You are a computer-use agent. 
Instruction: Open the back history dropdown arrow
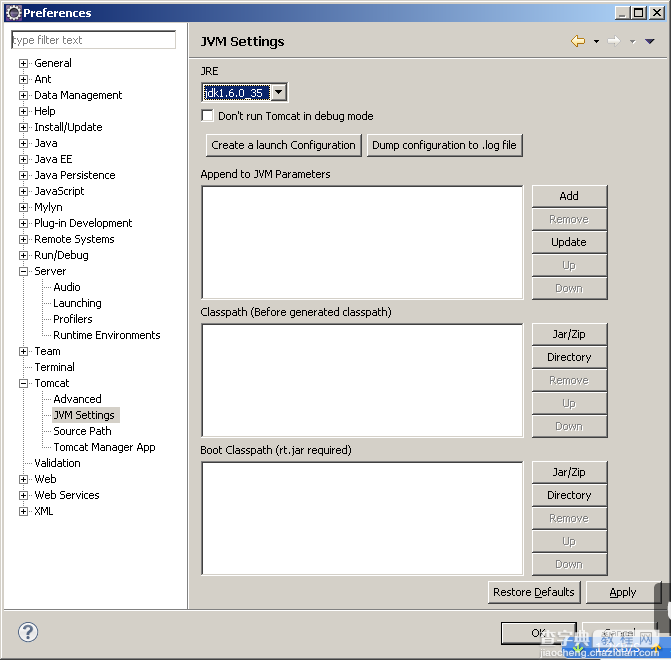point(596,42)
